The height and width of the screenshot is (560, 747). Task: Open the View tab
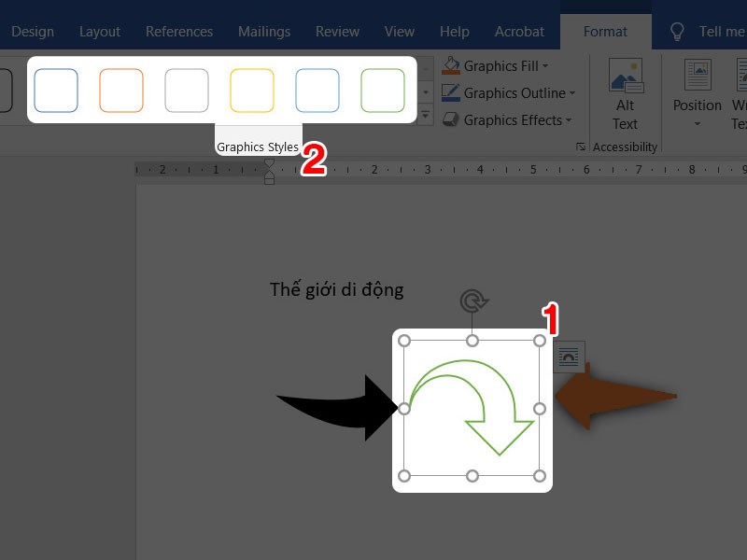(x=400, y=32)
